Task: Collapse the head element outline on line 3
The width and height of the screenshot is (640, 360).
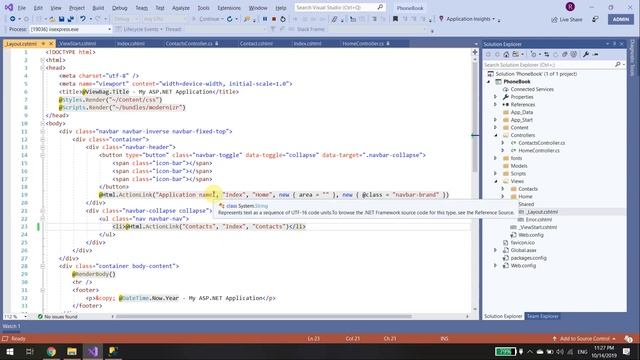Action: point(42,68)
